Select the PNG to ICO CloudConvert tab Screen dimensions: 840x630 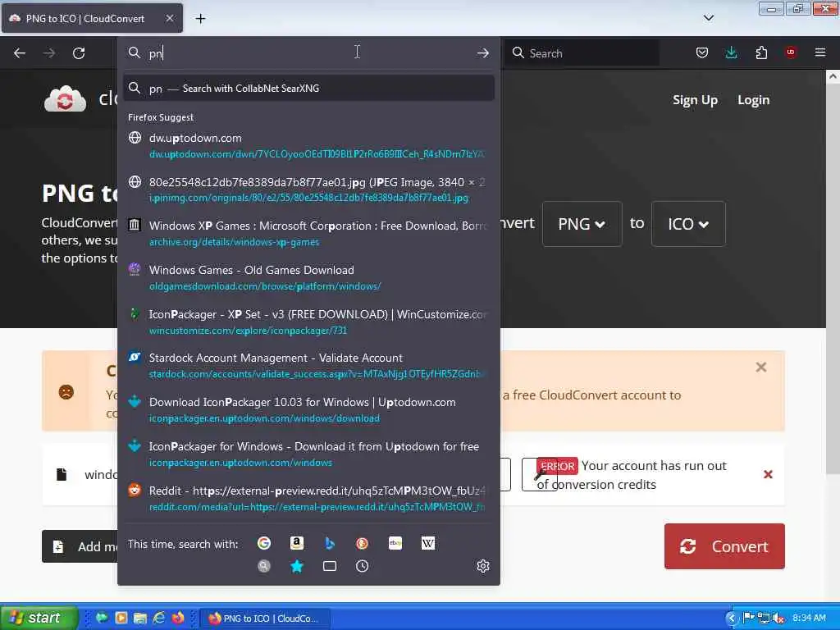(92, 18)
